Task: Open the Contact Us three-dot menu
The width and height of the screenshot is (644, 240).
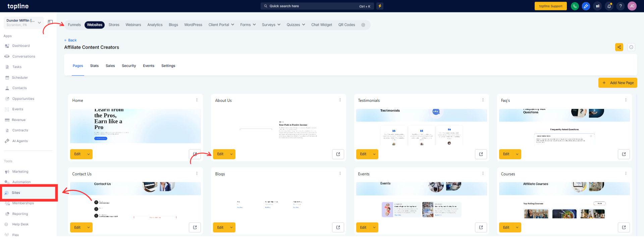Action: click(197, 173)
